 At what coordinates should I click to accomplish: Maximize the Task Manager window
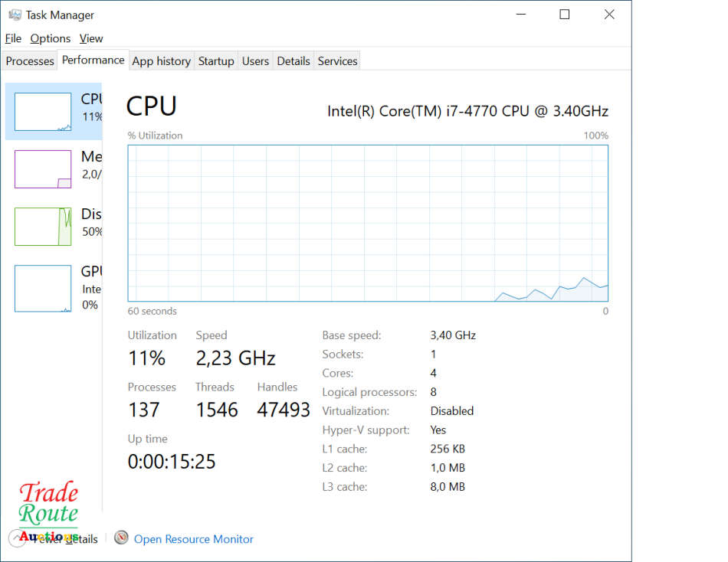pyautogui.click(x=565, y=15)
